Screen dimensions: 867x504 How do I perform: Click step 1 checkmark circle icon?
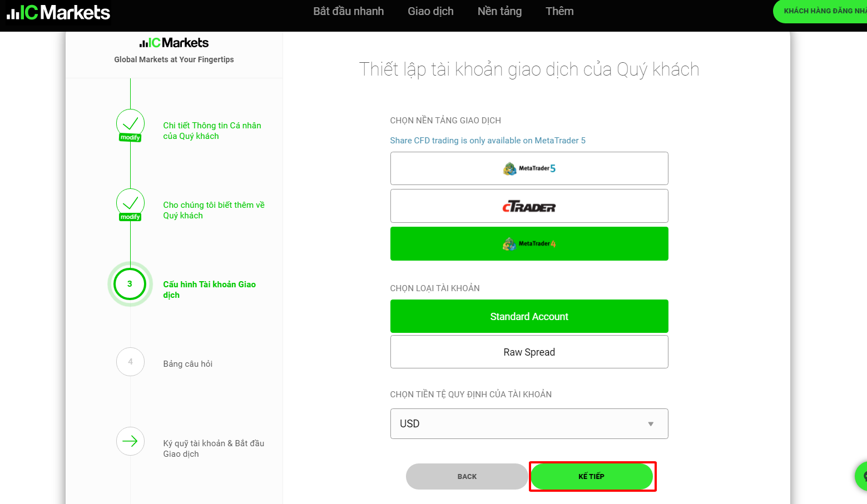[130, 123]
